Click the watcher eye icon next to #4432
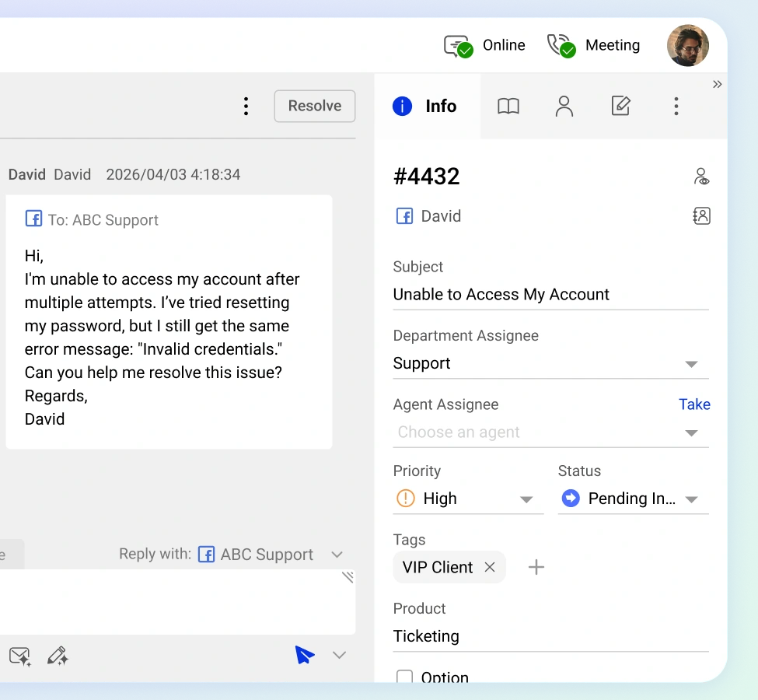 coord(701,177)
